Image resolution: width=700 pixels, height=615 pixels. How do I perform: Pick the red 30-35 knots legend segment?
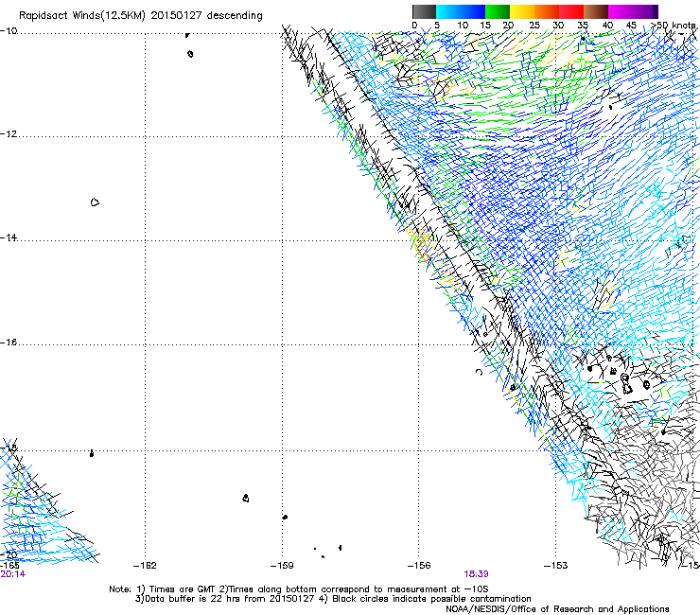coord(571,11)
